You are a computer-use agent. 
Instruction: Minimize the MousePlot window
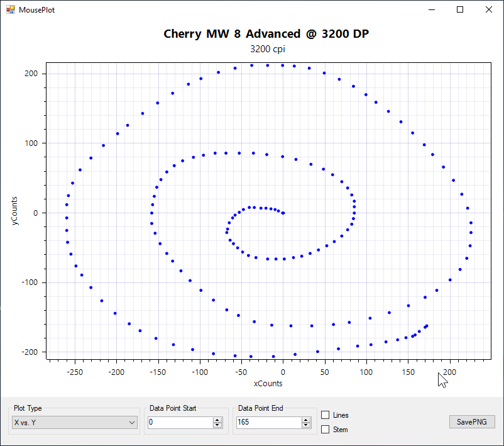[x=432, y=9]
